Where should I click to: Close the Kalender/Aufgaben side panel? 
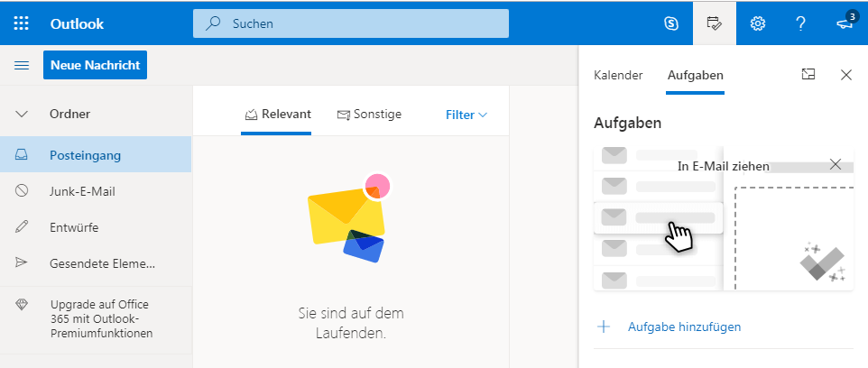click(x=845, y=75)
